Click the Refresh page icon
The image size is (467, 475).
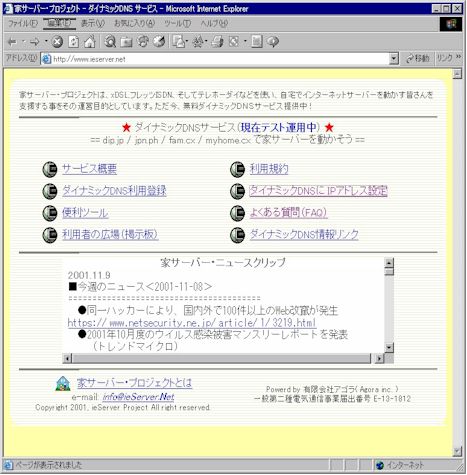pyautogui.click(x=73, y=42)
